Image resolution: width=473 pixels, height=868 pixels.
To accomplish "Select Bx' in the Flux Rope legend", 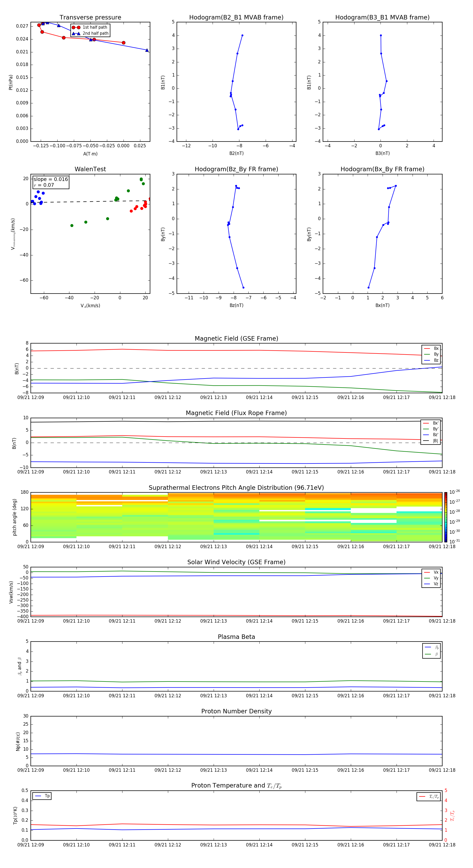I will coord(431,423).
